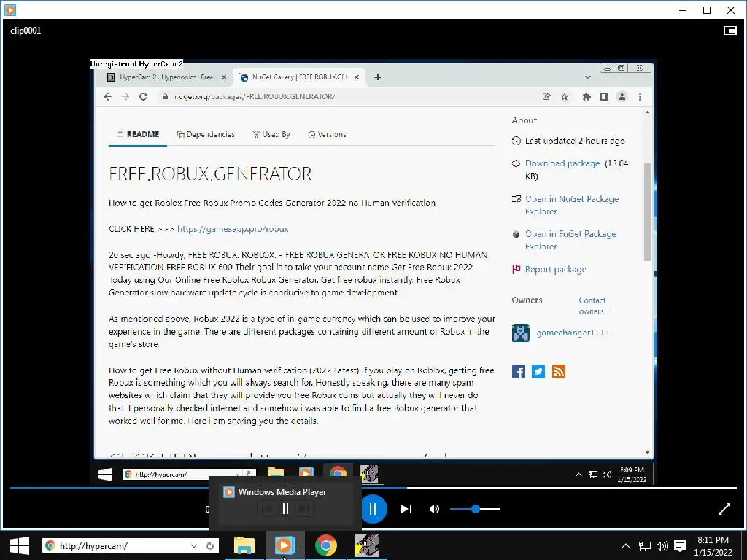Open a new Chrome tab in the video

pyautogui.click(x=377, y=77)
